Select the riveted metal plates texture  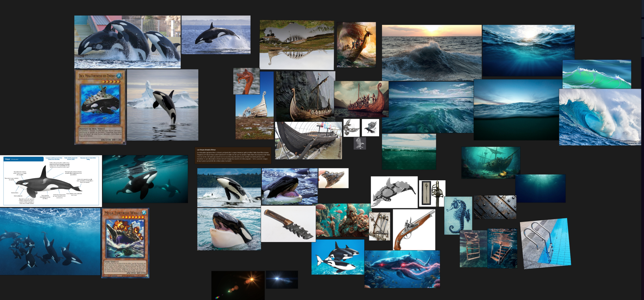click(x=495, y=207)
